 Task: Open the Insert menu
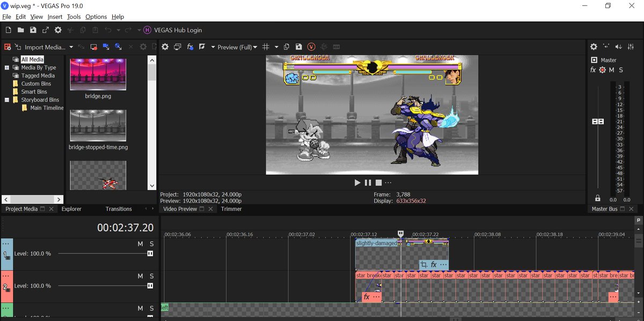[55, 17]
